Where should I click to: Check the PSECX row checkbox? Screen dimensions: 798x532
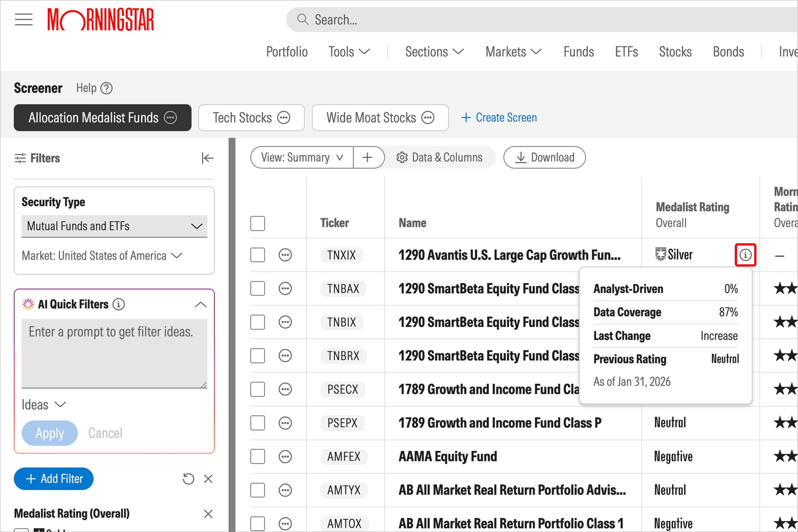[257, 390]
